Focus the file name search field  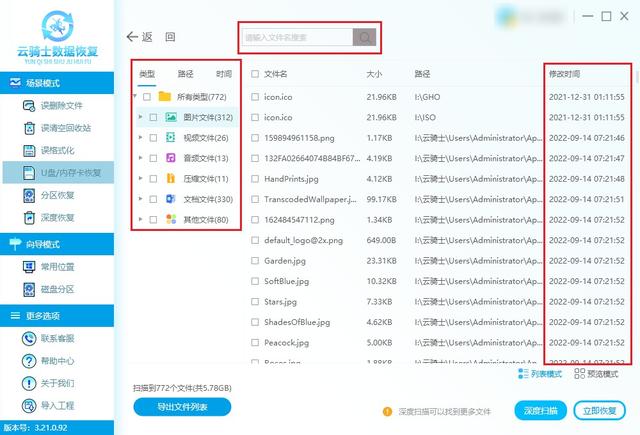pos(298,37)
